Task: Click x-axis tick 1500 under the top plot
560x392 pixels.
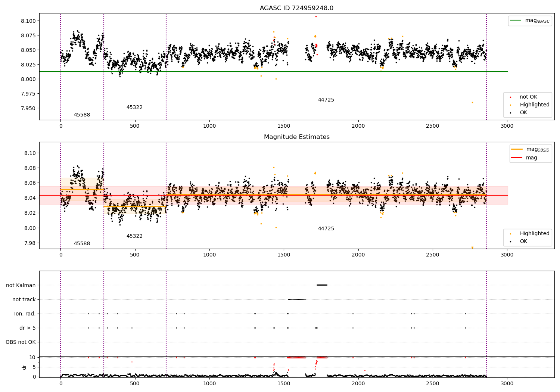Action: click(x=284, y=126)
